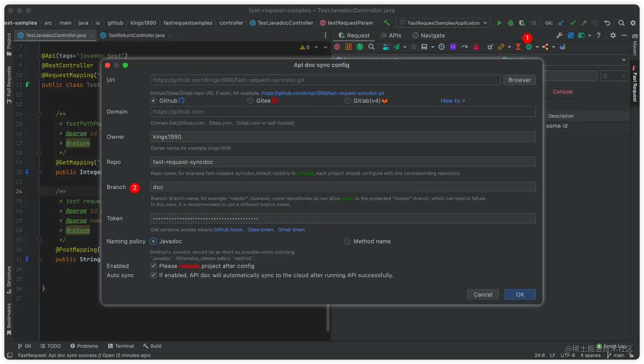Click the help question mark icon
This screenshot has width=644, height=364.
pyautogui.click(x=598, y=35)
